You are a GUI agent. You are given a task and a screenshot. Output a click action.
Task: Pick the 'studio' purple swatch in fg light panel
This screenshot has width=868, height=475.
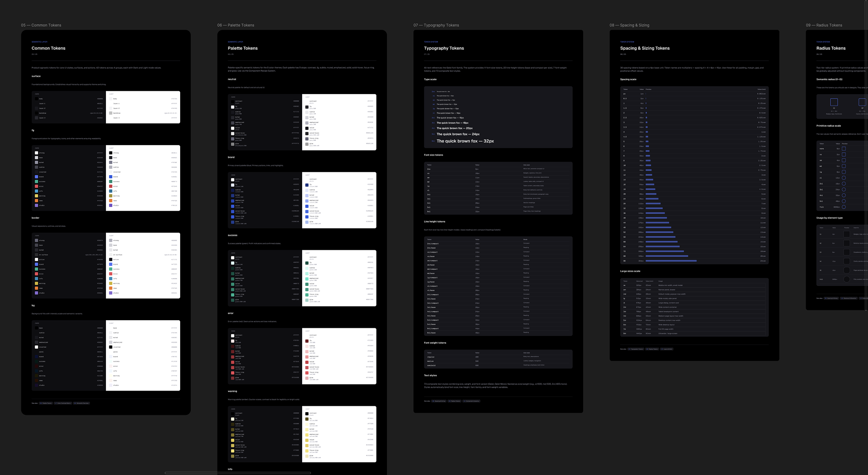pyautogui.click(x=111, y=205)
